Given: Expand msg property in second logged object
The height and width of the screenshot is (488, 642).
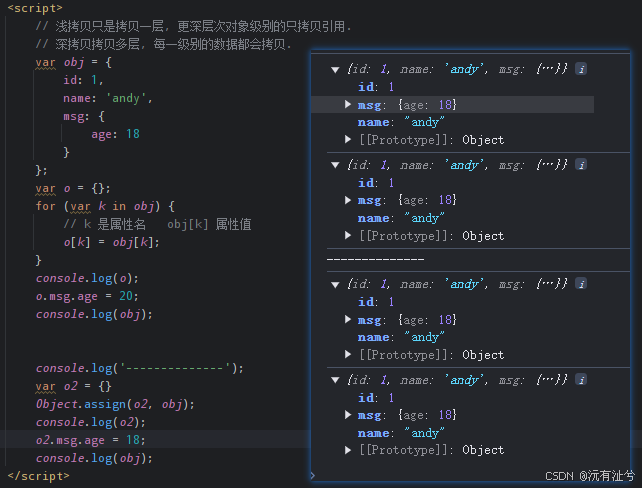Looking at the screenshot, I should click(348, 200).
